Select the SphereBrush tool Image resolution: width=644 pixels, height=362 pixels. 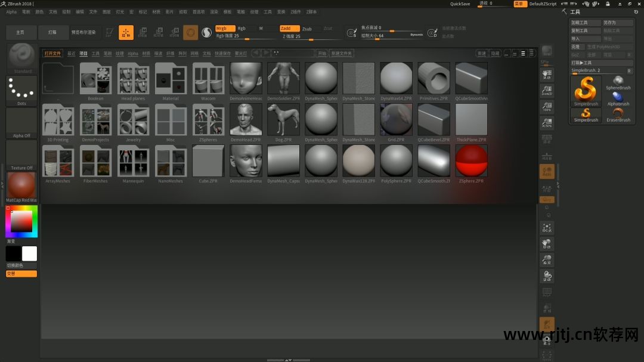click(618, 82)
